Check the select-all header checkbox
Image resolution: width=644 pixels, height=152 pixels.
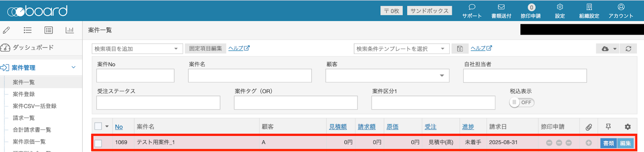click(x=98, y=126)
